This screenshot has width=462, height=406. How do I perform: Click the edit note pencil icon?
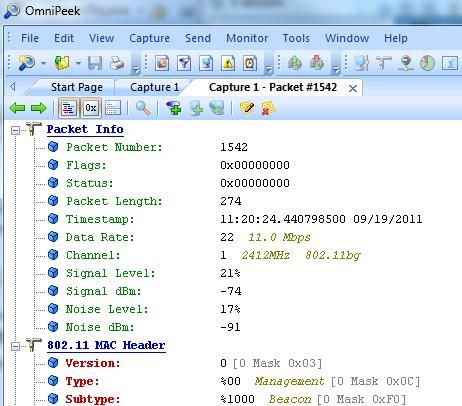click(247, 108)
